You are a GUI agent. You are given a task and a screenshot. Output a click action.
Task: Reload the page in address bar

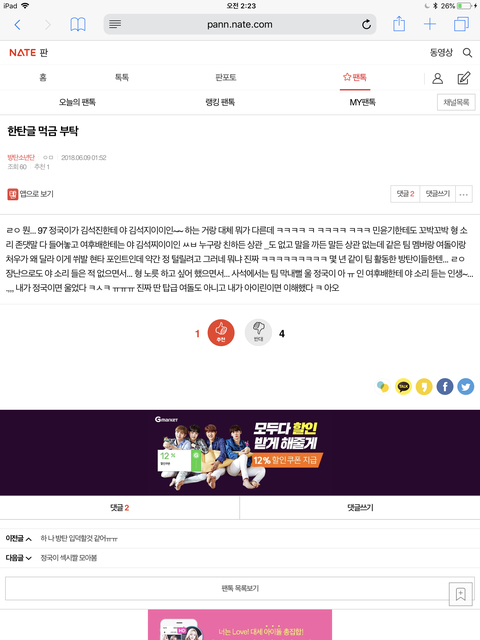tap(367, 24)
